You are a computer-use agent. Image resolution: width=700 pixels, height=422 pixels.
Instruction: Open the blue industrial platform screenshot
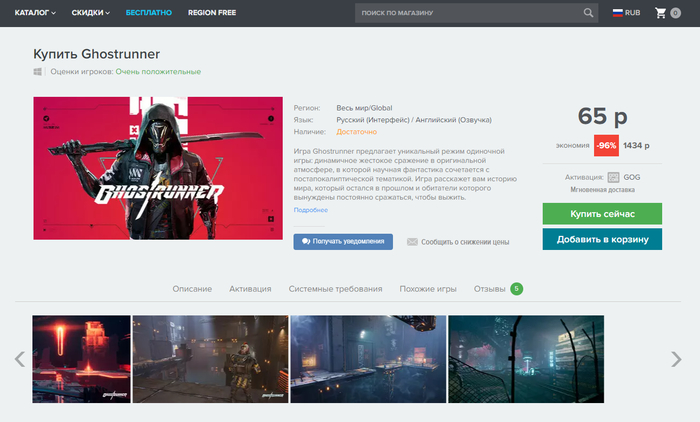click(368, 359)
